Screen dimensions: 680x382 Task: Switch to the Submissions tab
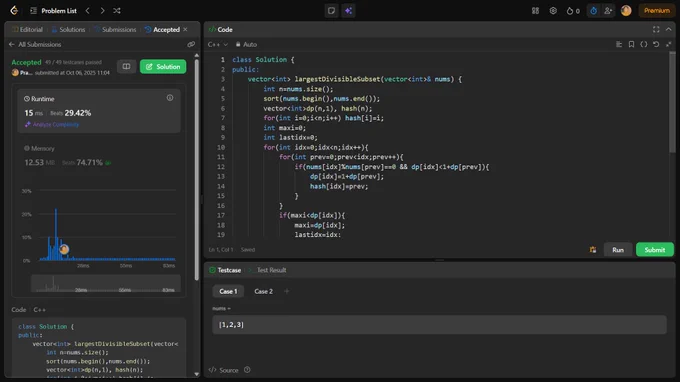click(x=115, y=29)
